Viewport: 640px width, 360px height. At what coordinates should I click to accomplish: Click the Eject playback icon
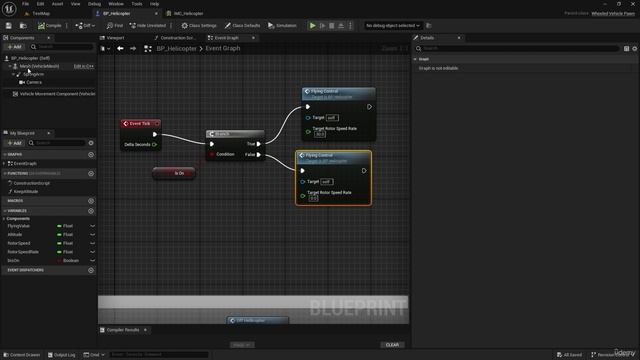click(x=341, y=25)
